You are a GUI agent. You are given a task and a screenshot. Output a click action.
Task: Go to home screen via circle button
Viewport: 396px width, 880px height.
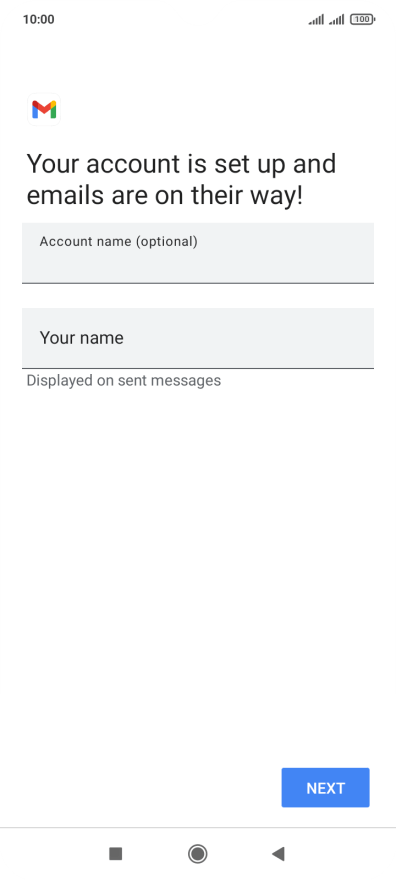197,854
